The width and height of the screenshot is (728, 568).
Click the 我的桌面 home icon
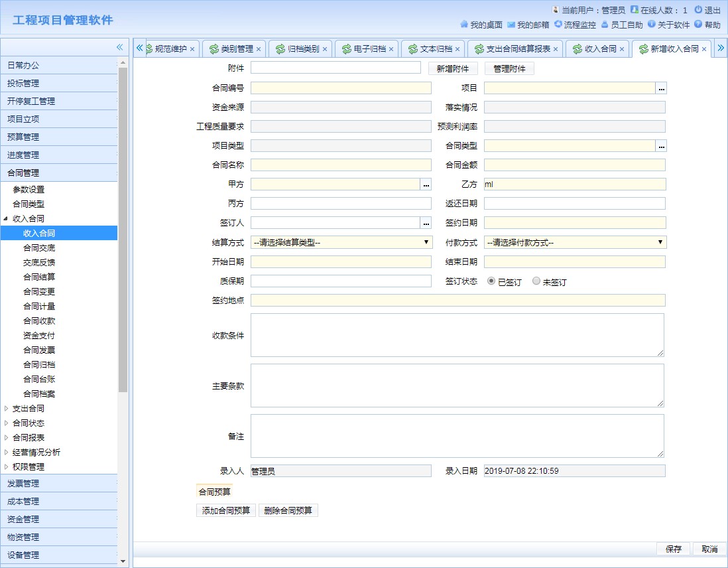point(463,24)
